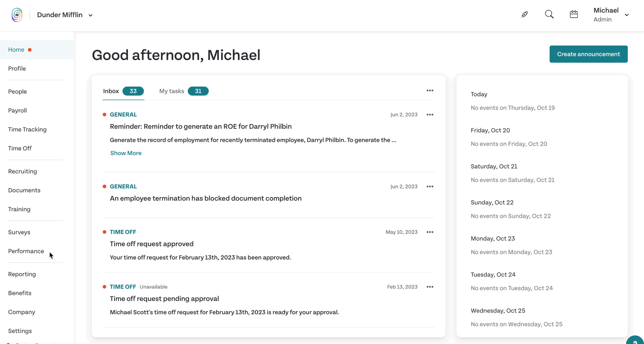
Task: Open search with the magnifier icon
Action: point(549,14)
